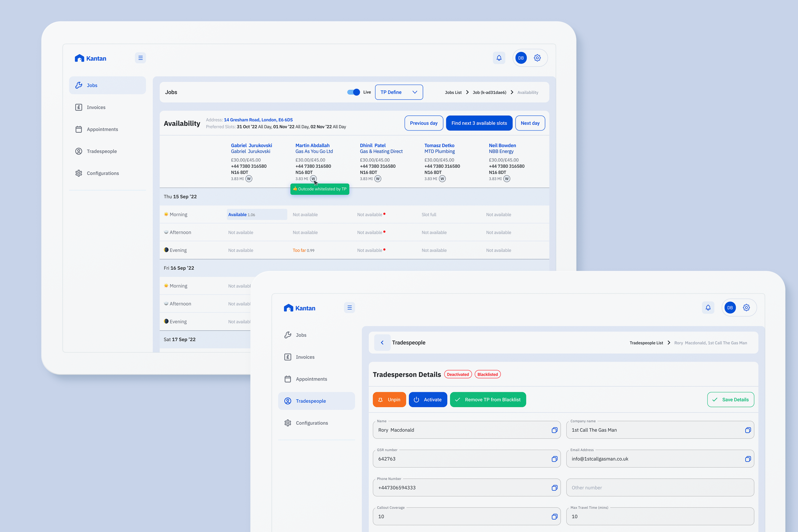This screenshot has height=532, width=798.
Task: Click the Save Details button
Action: pyautogui.click(x=730, y=400)
